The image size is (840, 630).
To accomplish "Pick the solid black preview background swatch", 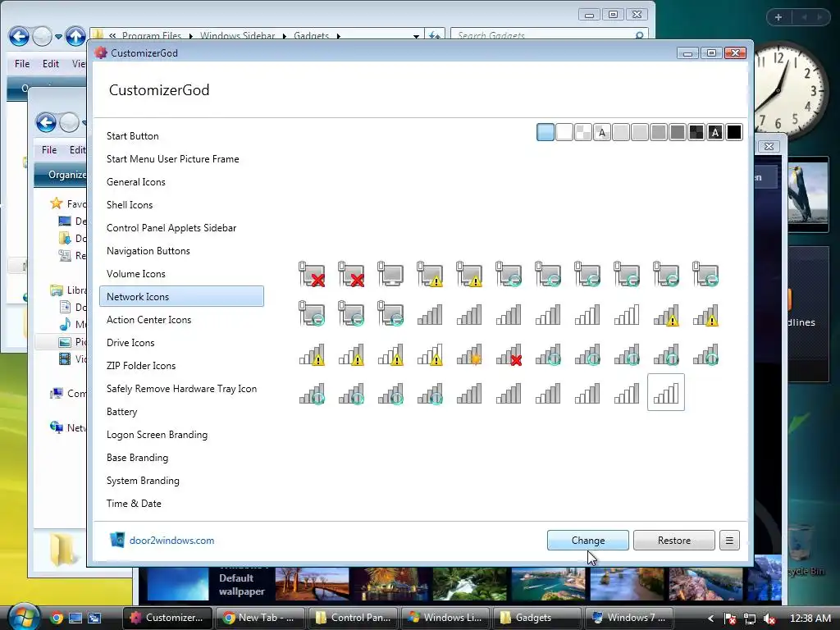I will [734, 132].
